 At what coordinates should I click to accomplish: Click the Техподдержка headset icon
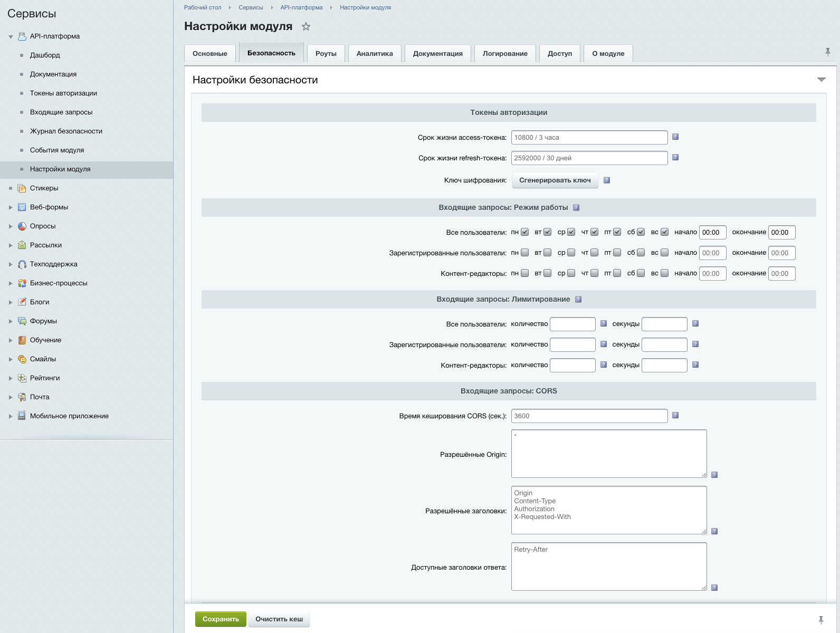[22, 264]
